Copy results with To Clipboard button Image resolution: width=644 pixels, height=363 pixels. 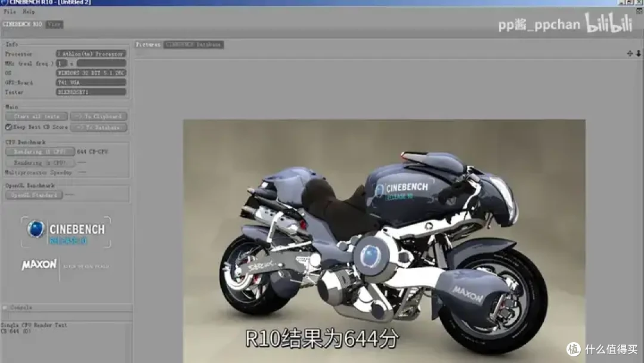click(98, 116)
